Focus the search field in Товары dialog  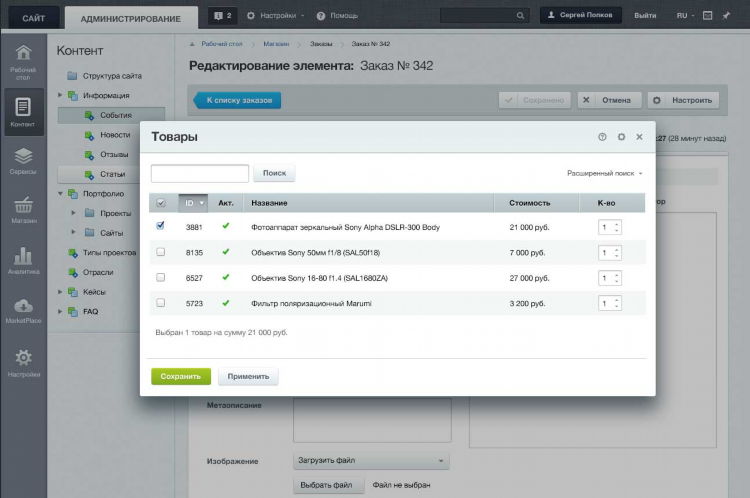tap(200, 173)
